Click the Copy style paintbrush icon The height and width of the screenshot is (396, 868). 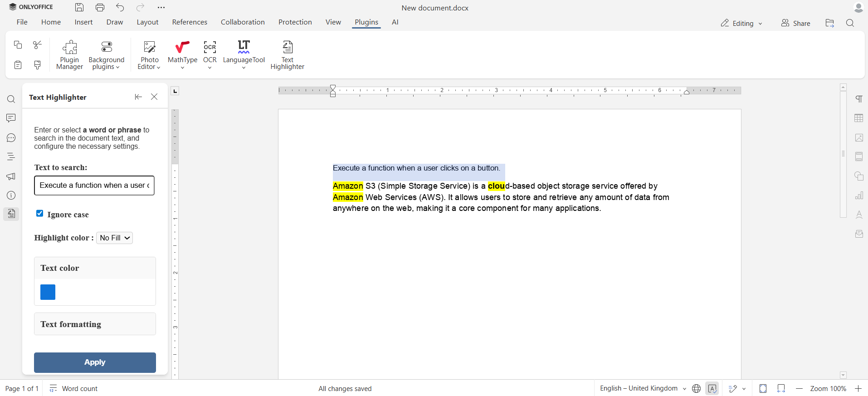(x=38, y=65)
